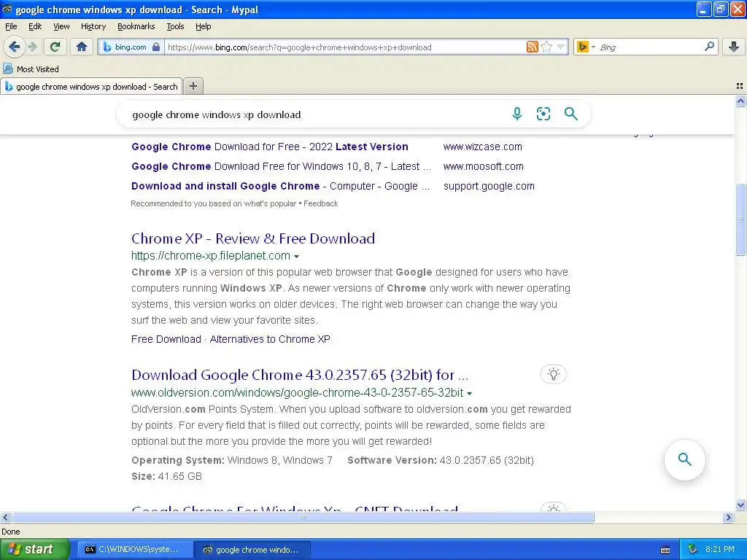Click the network tray icon near clock
This screenshot has width=747, height=560.
(693, 550)
